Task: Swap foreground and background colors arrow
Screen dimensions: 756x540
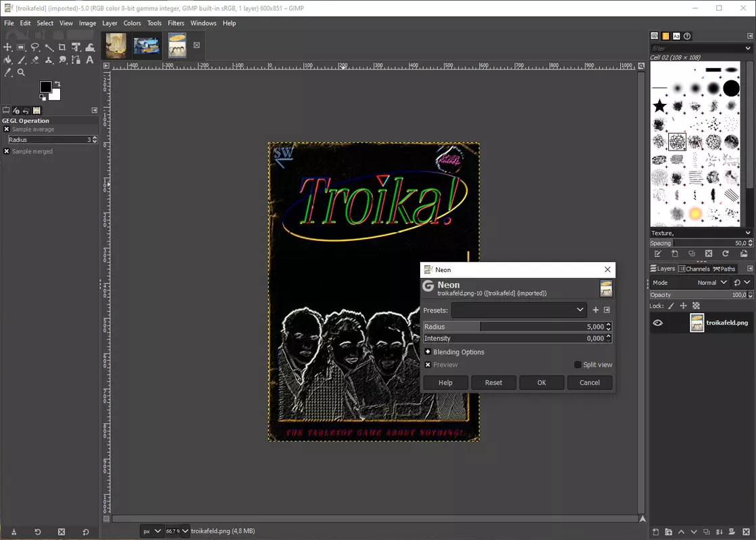Action: tap(57, 84)
